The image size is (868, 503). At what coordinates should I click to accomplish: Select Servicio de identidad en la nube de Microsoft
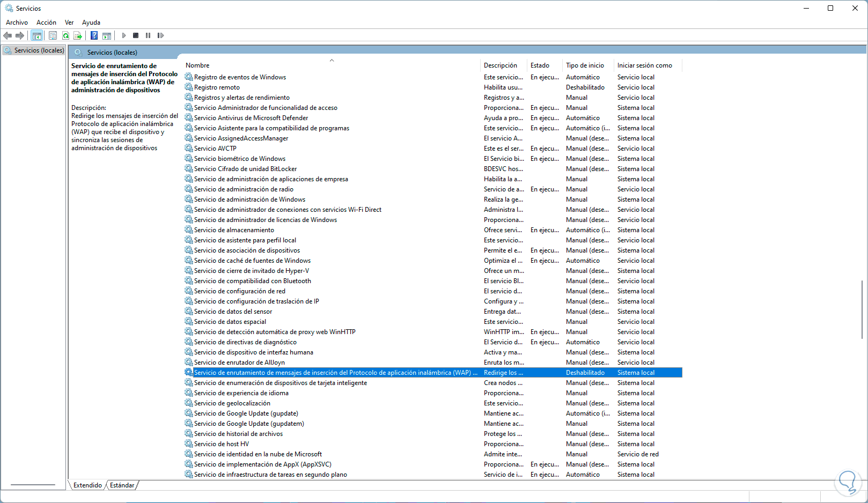click(258, 454)
